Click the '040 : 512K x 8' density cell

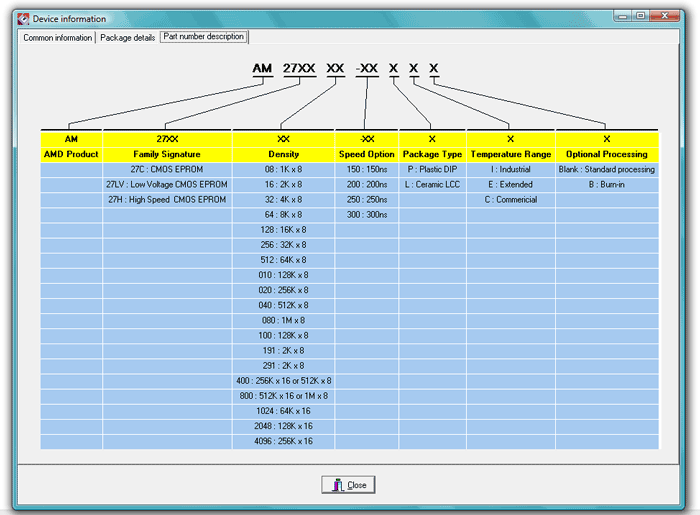[283, 305]
